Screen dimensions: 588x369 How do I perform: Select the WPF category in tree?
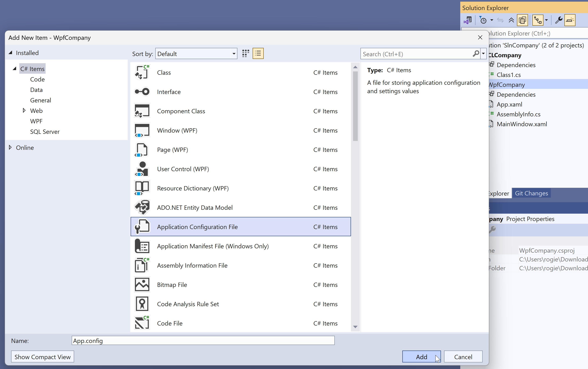click(x=36, y=121)
